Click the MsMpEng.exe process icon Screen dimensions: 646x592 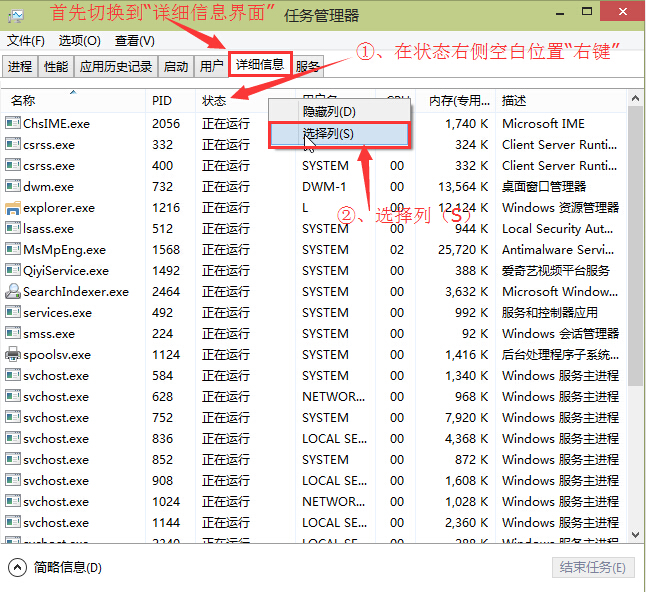pos(13,250)
